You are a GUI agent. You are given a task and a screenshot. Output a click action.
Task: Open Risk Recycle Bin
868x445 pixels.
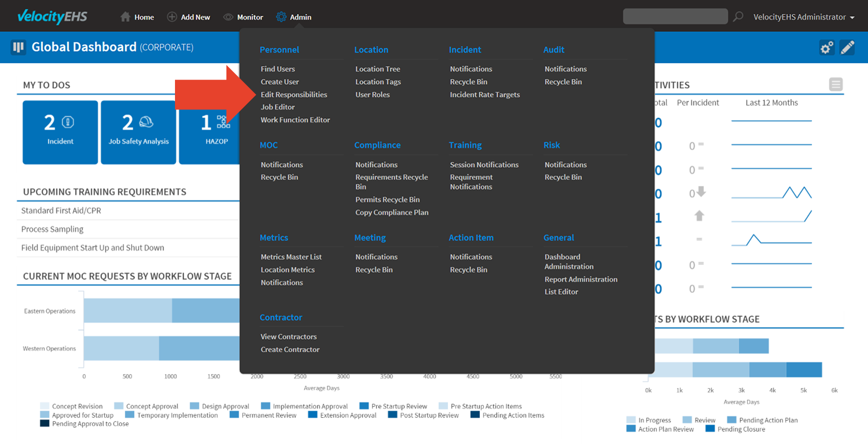click(563, 177)
